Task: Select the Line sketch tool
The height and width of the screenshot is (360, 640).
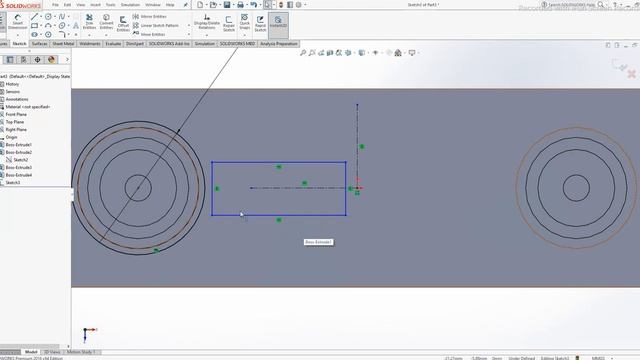Action: coord(34,16)
